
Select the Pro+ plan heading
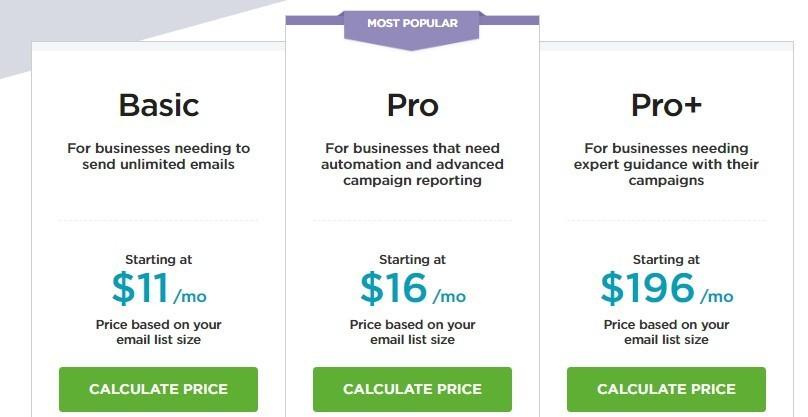click(666, 105)
